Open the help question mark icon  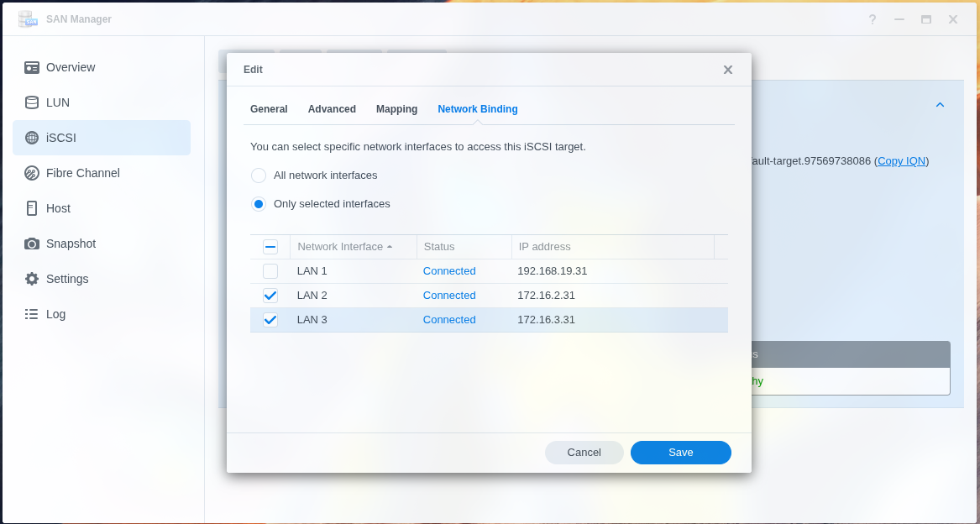(872, 19)
